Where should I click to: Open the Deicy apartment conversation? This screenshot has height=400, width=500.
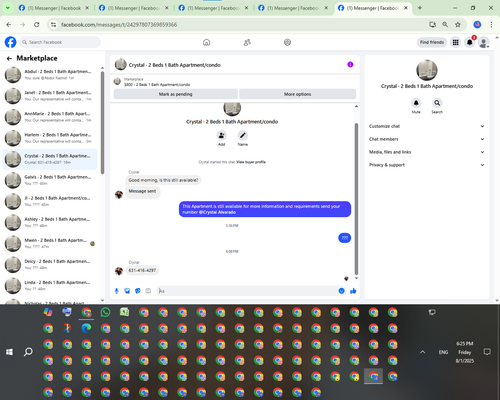50,264
